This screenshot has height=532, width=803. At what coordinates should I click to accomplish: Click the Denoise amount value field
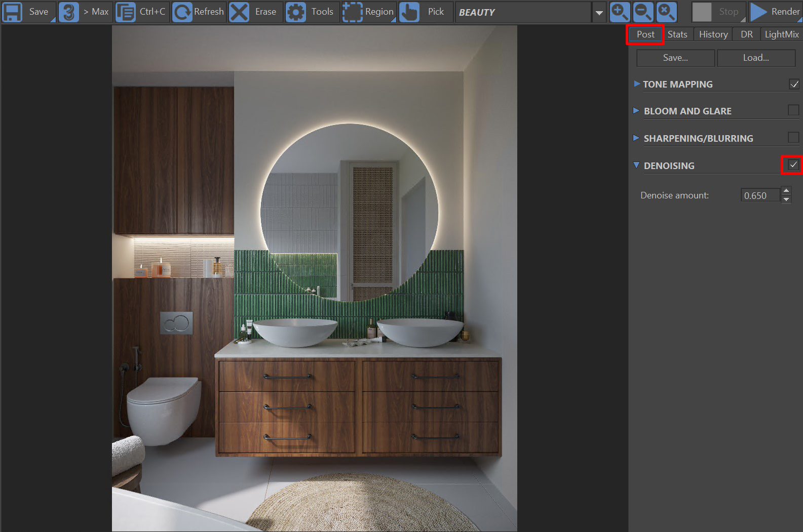coord(760,195)
